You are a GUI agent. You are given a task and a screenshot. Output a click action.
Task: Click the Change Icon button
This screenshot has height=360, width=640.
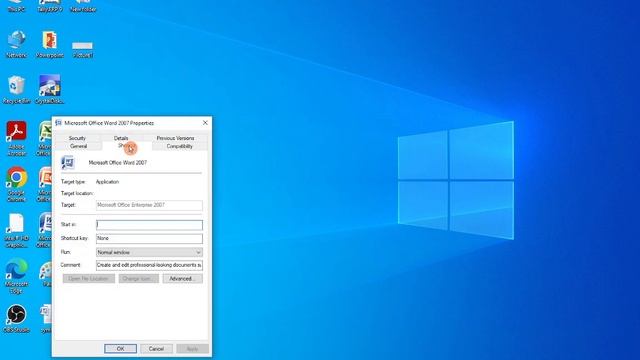139,279
